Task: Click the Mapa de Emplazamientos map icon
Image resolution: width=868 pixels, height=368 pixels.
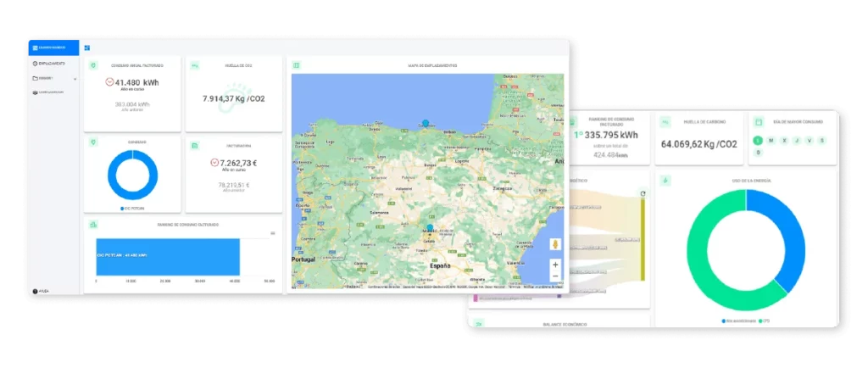Action: click(x=297, y=65)
